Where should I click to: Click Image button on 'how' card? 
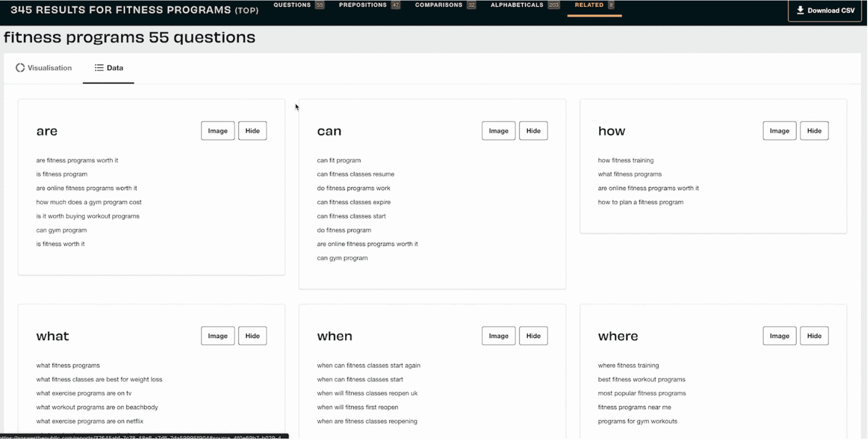[779, 131]
